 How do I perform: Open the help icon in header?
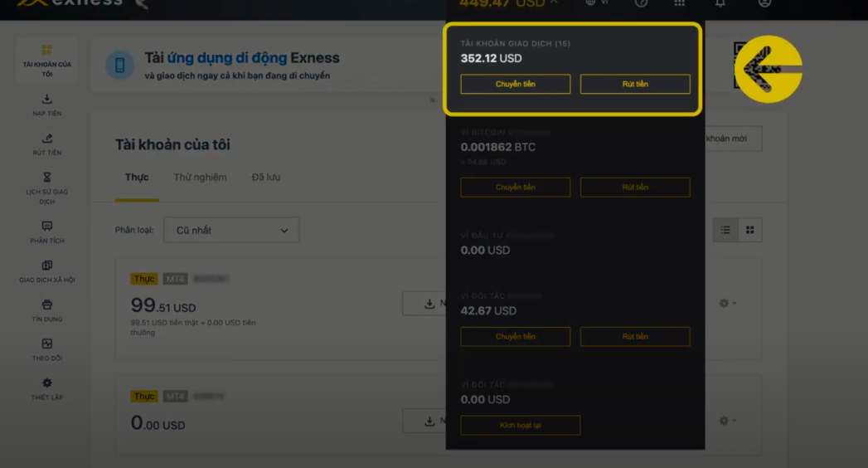[641, 2]
